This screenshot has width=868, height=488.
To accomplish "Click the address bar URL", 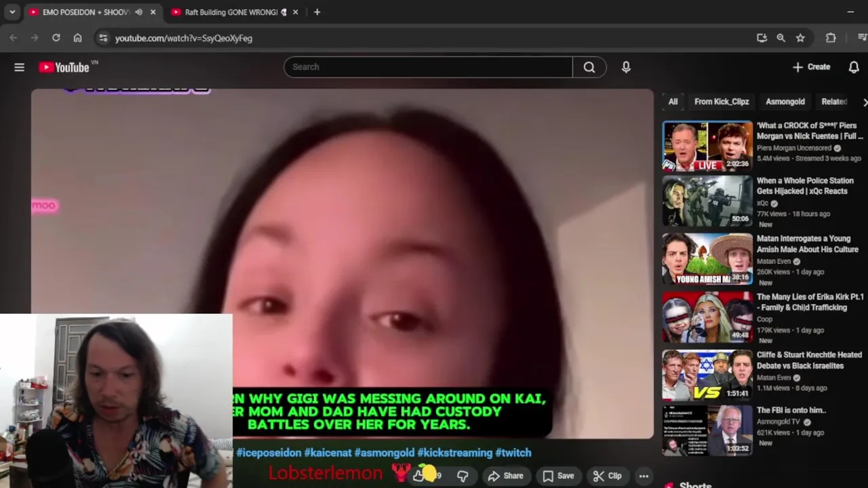I will point(184,39).
